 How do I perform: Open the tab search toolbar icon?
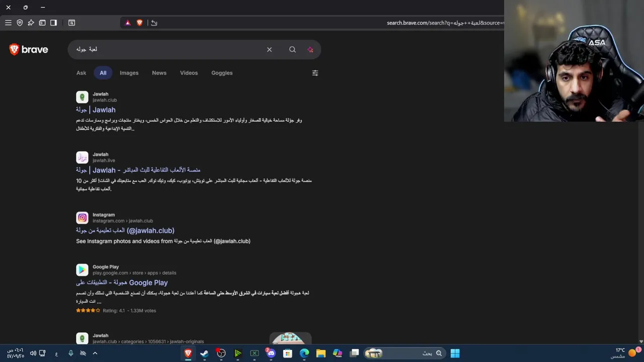pos(71,23)
